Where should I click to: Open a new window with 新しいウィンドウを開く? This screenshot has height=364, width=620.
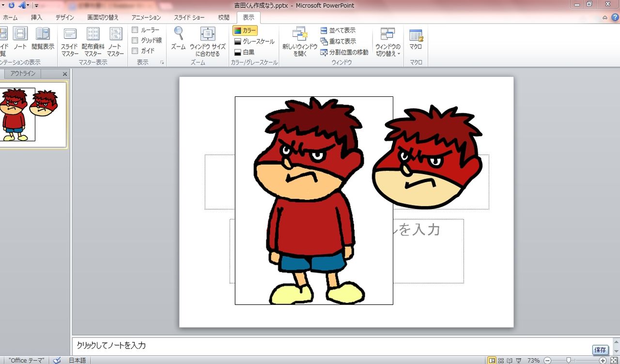(300, 42)
